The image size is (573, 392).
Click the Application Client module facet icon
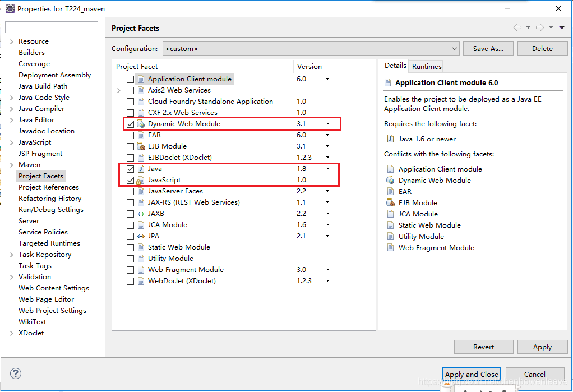click(141, 79)
